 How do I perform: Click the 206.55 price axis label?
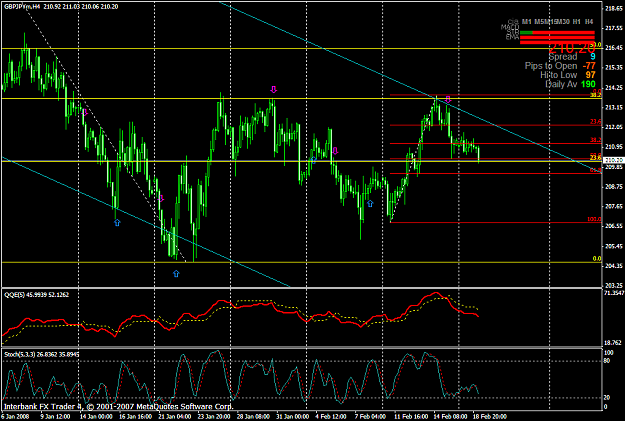pyautogui.click(x=614, y=226)
